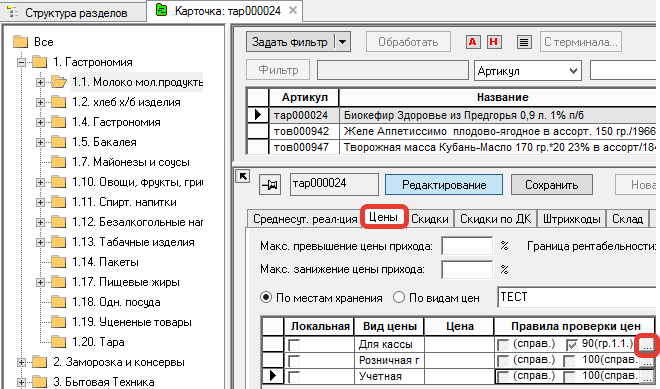Switch to Скидки по ДК tab
660x389 pixels.
tap(495, 219)
